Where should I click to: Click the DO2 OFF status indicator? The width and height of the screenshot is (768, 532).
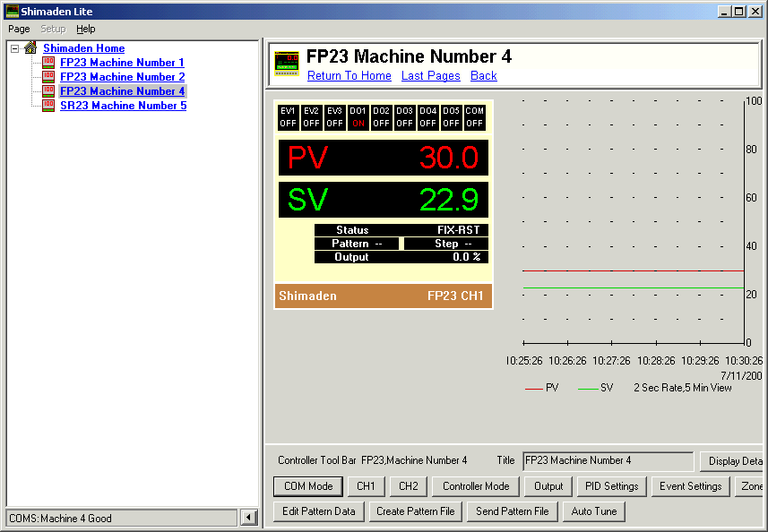click(x=381, y=117)
